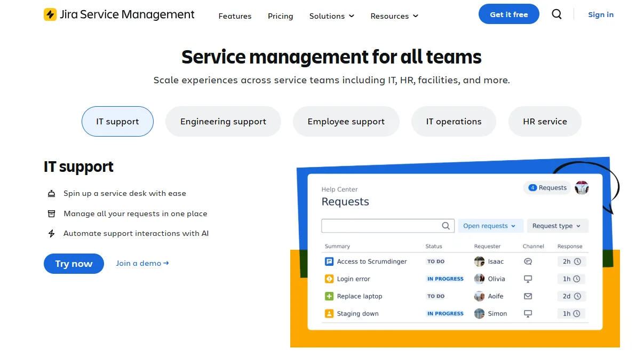Viewport: 644px width, 356px height.
Task: Click the Login error summary text
Action: coord(353,279)
